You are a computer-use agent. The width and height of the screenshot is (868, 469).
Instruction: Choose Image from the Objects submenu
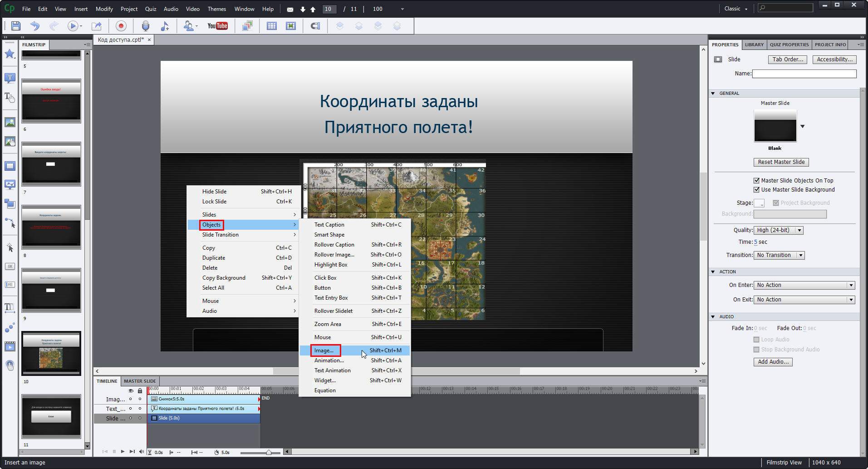pos(325,350)
